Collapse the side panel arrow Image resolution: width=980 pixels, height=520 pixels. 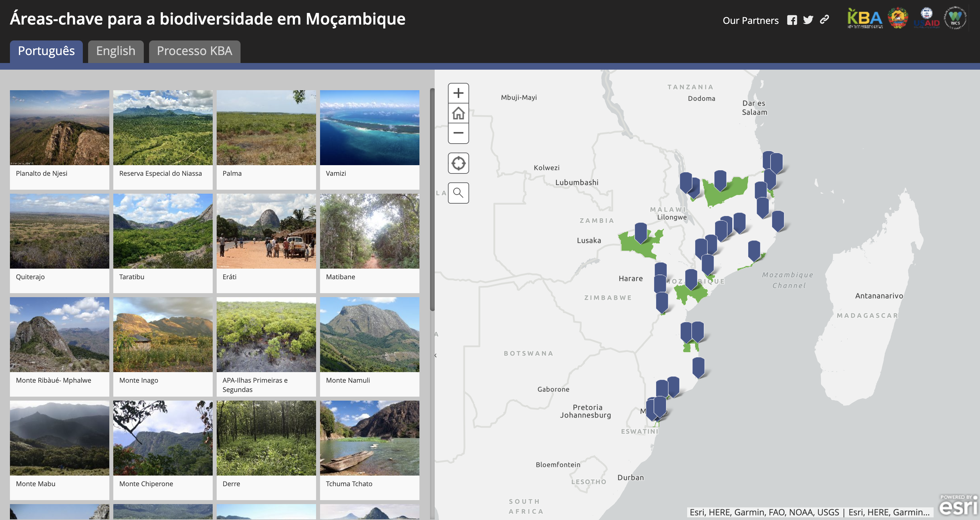point(436,355)
